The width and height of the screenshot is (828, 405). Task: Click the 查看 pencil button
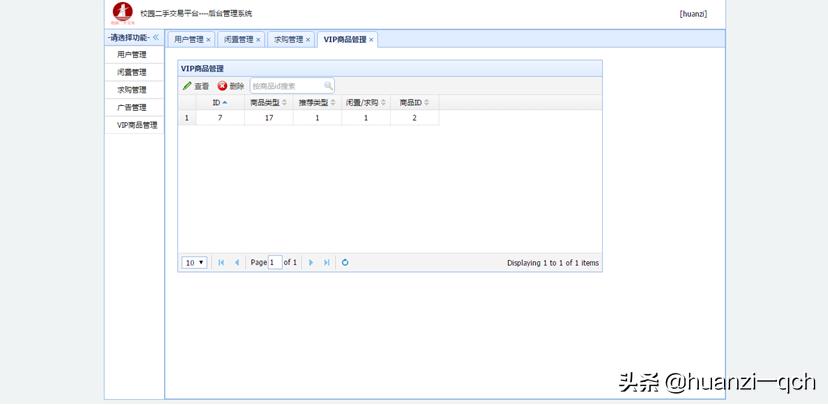pyautogui.click(x=196, y=86)
